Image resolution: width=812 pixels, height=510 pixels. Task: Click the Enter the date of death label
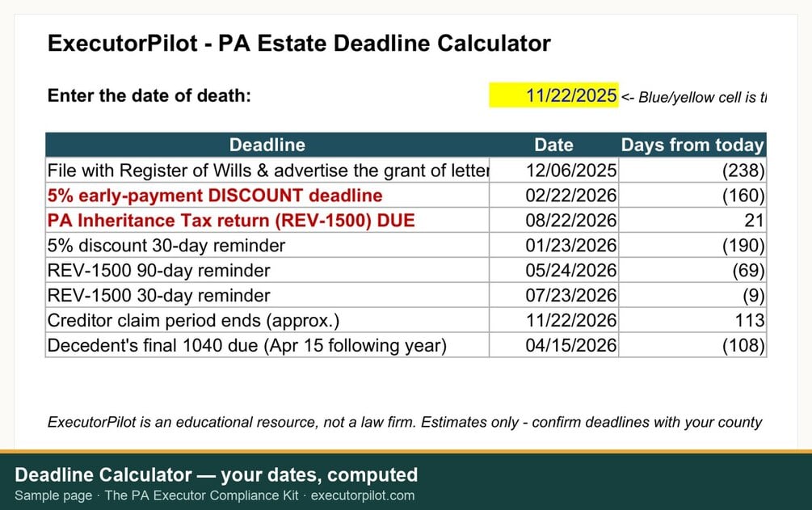pos(149,95)
